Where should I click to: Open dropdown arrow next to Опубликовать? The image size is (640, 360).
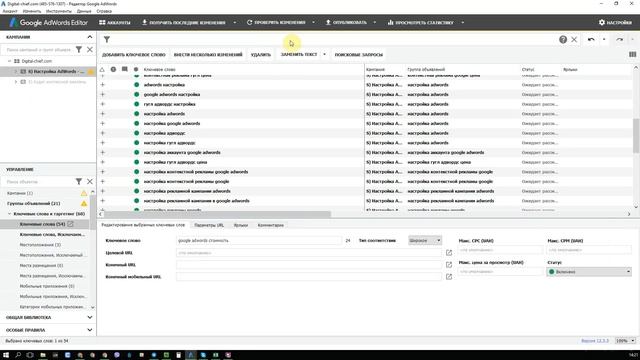tap(375, 22)
